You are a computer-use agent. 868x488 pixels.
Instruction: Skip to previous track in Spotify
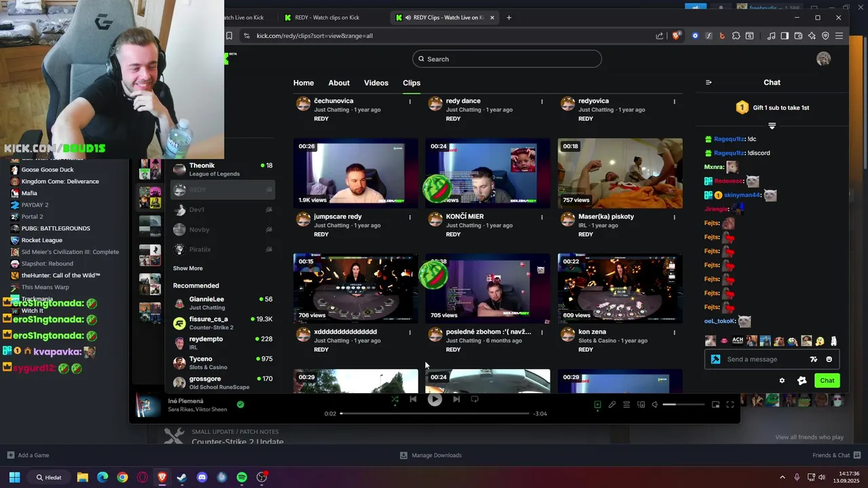coord(413,399)
